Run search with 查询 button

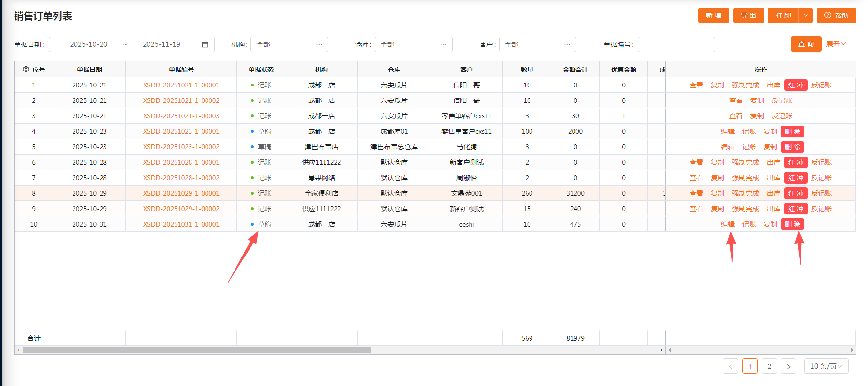pyautogui.click(x=806, y=44)
